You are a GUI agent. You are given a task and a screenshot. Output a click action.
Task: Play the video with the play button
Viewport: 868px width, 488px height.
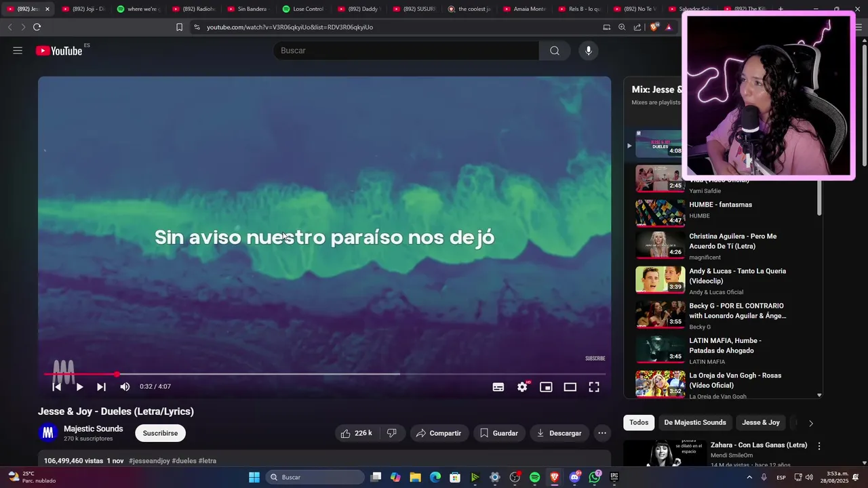click(79, 387)
